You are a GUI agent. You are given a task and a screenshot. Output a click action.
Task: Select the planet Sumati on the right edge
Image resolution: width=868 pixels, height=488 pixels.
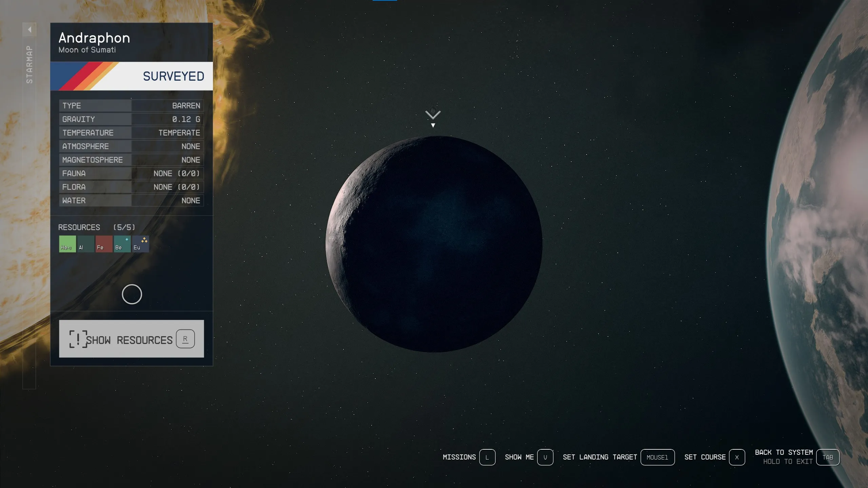821,244
